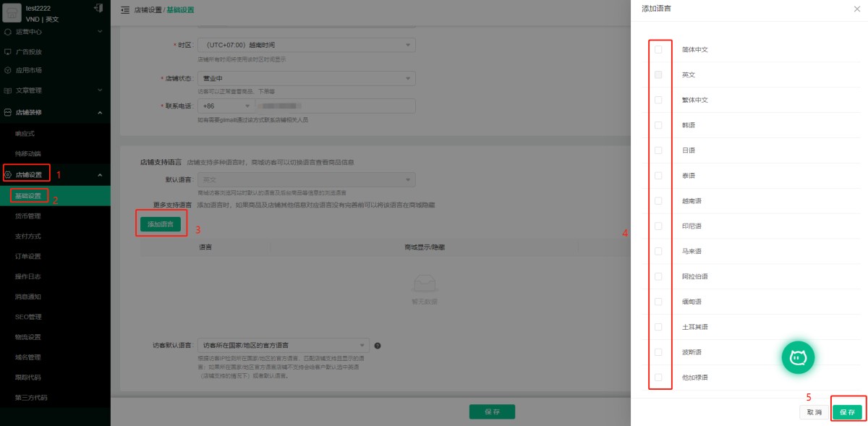The image size is (868, 426).
Task: Click the help icon beside 访客默认语言
Action: (x=378, y=346)
